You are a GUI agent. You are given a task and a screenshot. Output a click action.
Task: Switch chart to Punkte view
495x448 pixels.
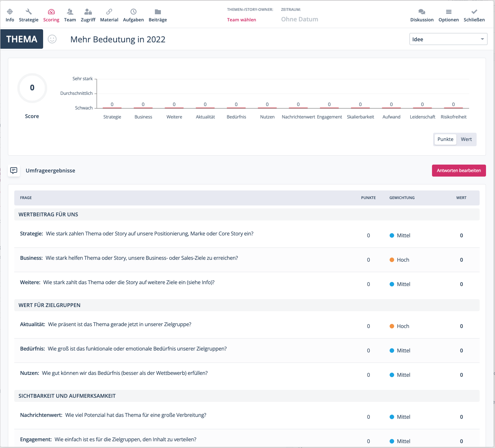point(445,139)
